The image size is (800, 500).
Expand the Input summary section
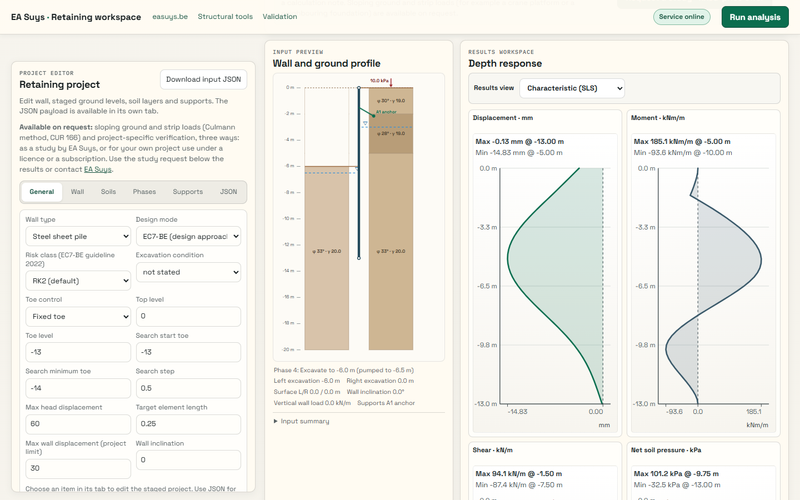coord(302,421)
